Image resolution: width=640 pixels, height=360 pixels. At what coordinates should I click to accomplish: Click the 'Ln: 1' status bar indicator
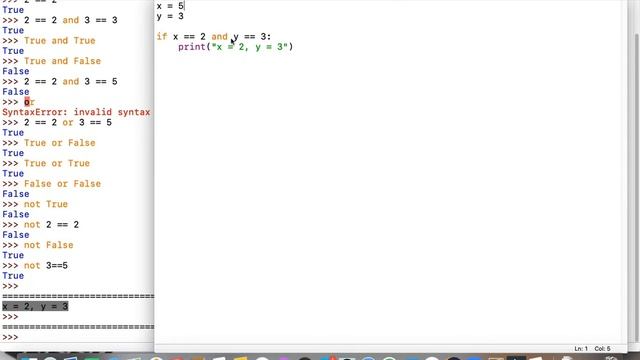tap(581, 349)
